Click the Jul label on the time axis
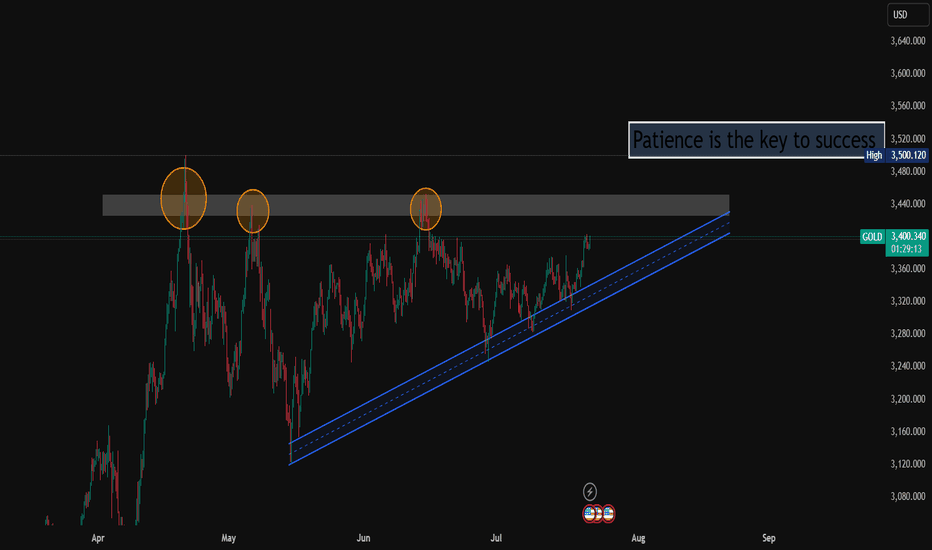932x550 pixels. click(x=496, y=538)
